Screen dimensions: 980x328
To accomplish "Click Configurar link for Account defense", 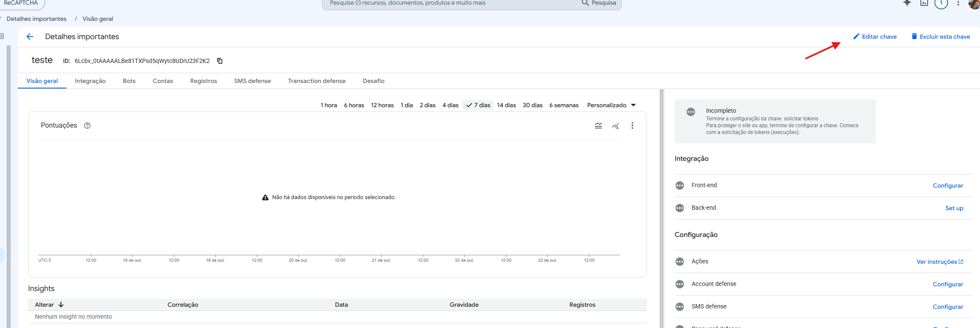I will [x=948, y=284].
